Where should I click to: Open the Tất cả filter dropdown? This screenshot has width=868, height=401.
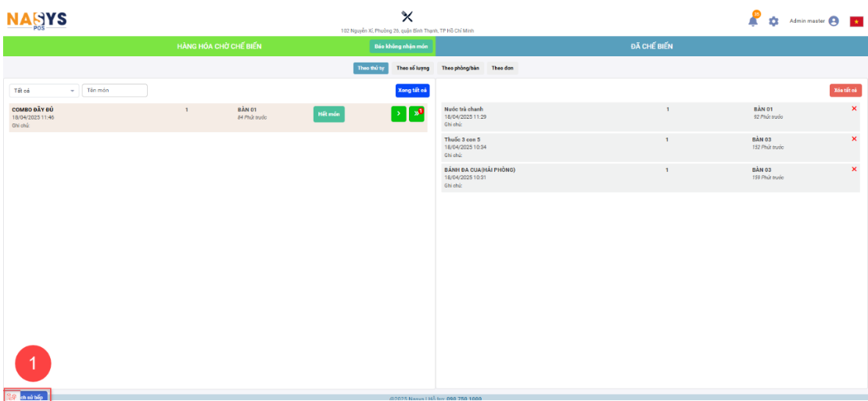click(44, 91)
